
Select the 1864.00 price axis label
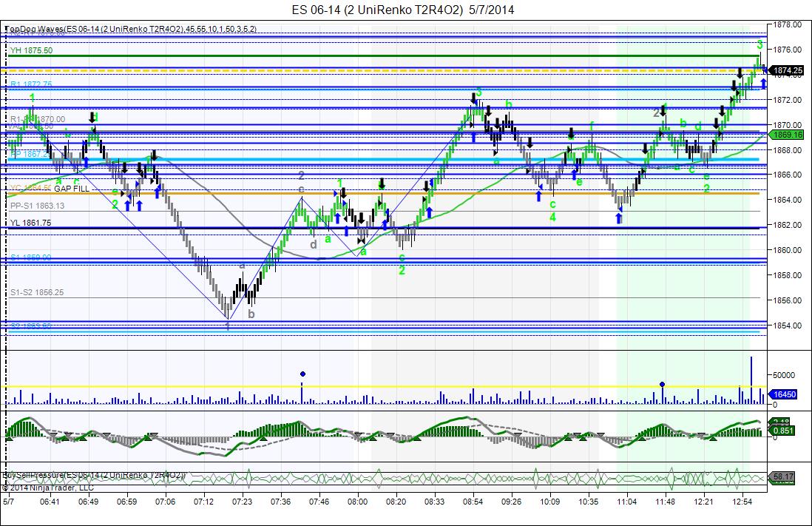tap(788, 200)
